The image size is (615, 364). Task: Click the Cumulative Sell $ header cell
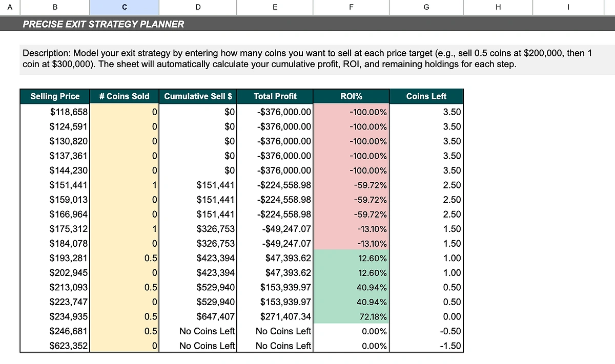point(198,96)
